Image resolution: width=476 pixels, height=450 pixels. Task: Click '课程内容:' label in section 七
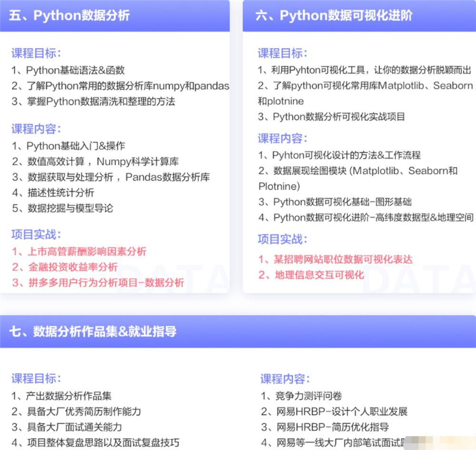tap(285, 379)
